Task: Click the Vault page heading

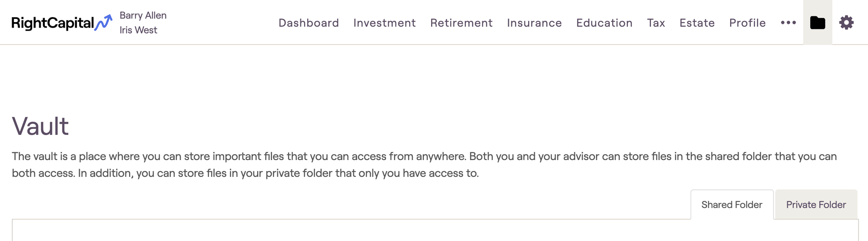Action: pyautogui.click(x=40, y=126)
